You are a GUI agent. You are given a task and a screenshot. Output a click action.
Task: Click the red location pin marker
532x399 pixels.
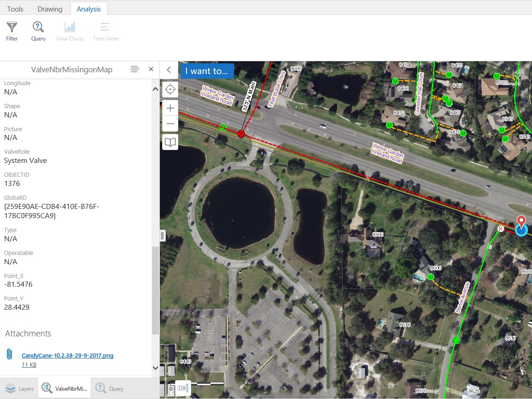pyautogui.click(x=521, y=221)
